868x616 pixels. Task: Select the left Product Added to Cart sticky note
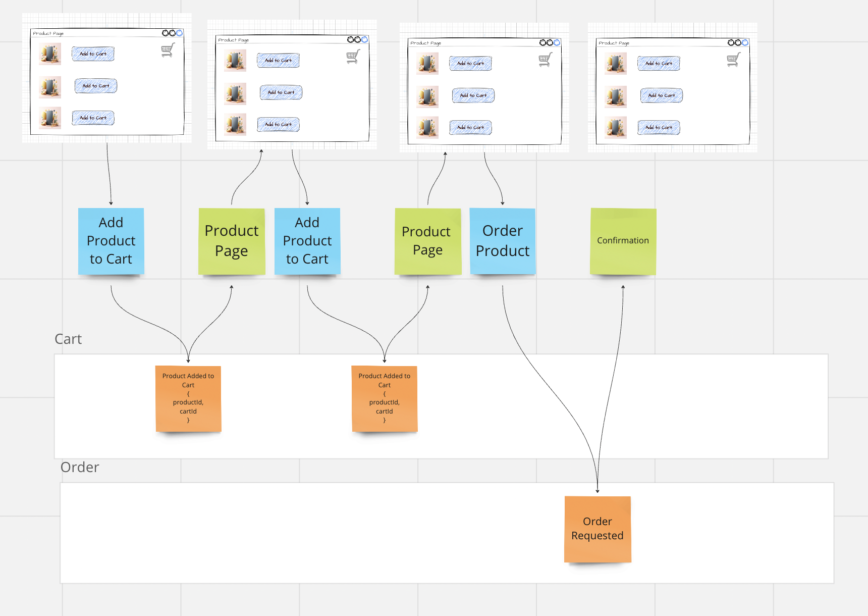(x=188, y=398)
